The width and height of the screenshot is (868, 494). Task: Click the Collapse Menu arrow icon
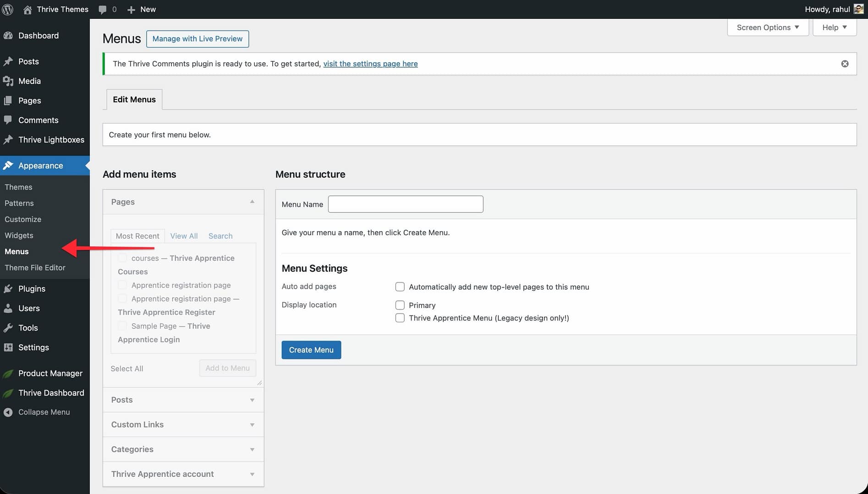tap(8, 412)
